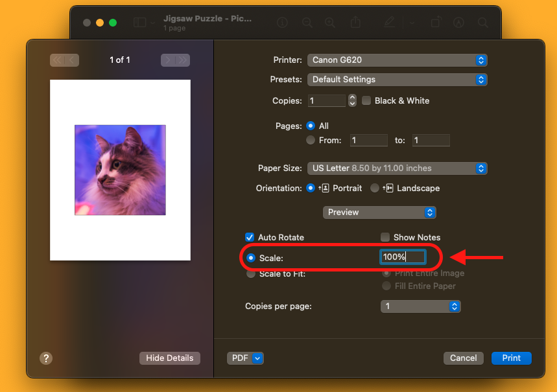This screenshot has width=557, height=392.
Task: Open the Preview options section dropdown
Action: point(379,213)
